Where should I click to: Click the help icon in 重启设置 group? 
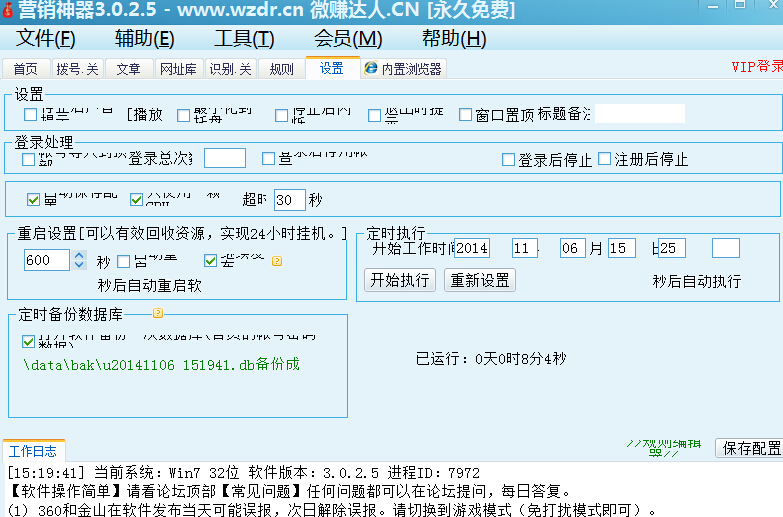click(x=277, y=261)
